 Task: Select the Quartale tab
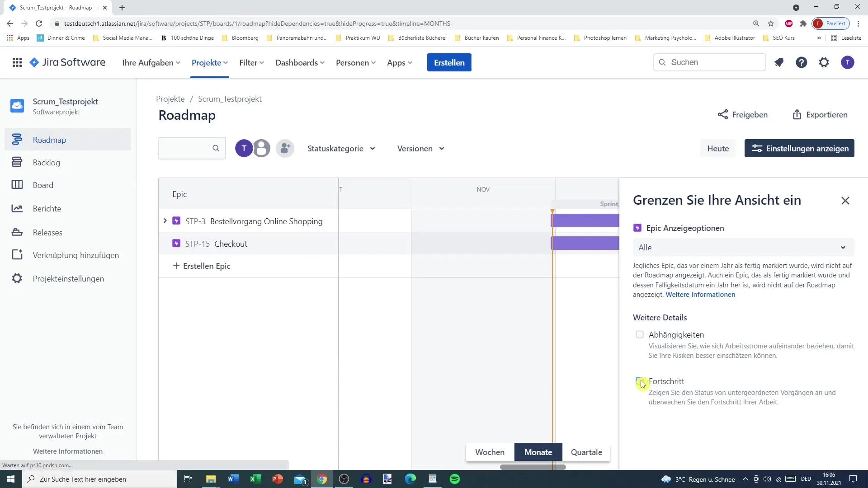coord(587,452)
